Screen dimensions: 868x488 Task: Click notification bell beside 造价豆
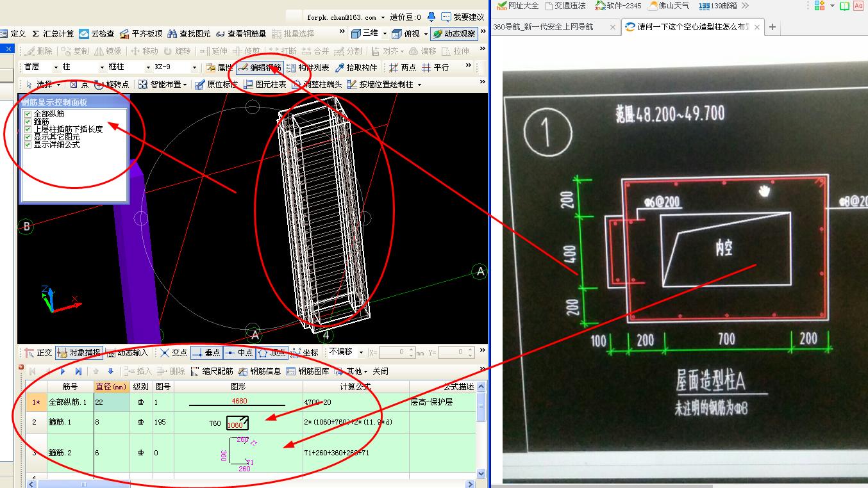pyautogui.click(x=431, y=17)
